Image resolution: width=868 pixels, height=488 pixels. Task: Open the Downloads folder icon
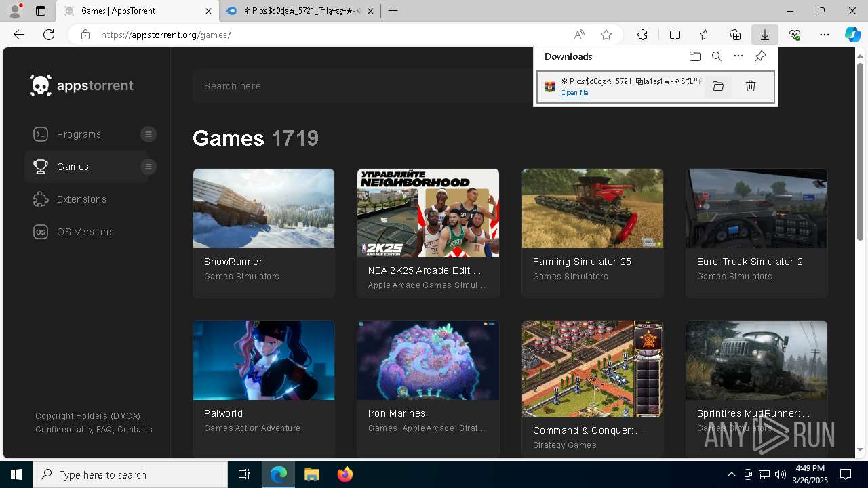click(x=694, y=56)
